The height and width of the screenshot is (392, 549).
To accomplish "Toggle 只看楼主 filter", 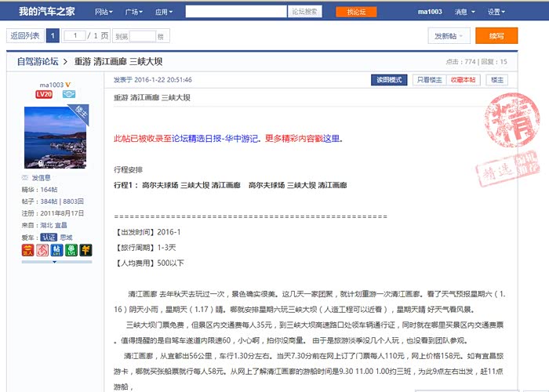I will click(x=429, y=80).
